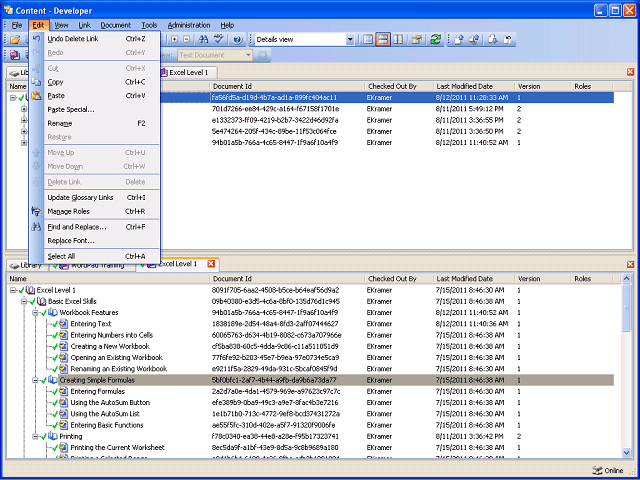The height and width of the screenshot is (480, 640).
Task: Collapse the root node in upper pane tree
Action: click(x=13, y=98)
